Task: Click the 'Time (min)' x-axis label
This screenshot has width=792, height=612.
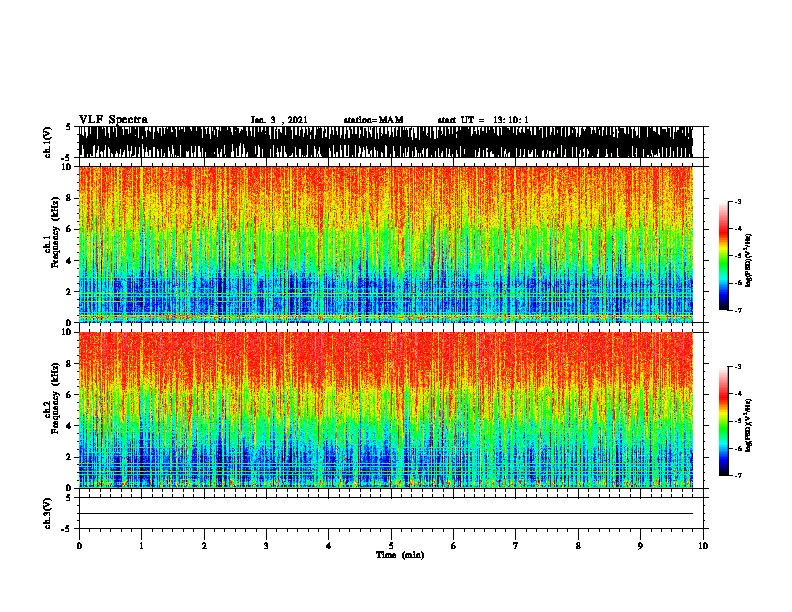Action: [x=400, y=555]
